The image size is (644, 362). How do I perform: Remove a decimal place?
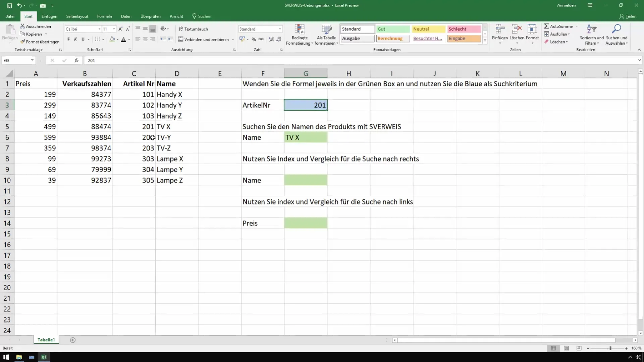(x=279, y=39)
